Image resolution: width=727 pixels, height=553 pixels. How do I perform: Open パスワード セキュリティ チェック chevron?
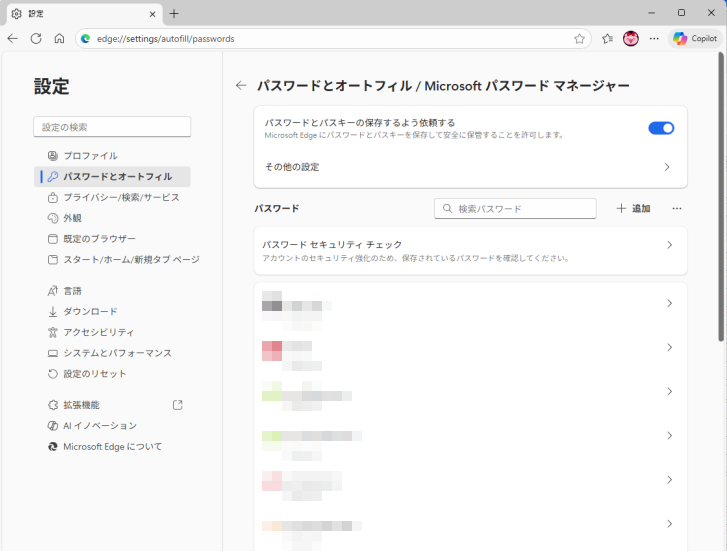[x=669, y=245]
